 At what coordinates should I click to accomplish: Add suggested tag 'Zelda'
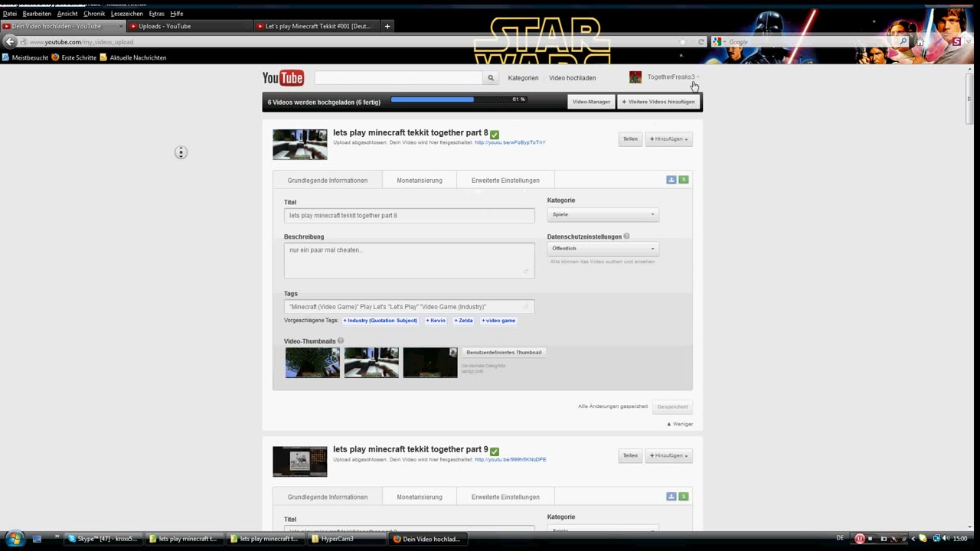[x=463, y=321]
